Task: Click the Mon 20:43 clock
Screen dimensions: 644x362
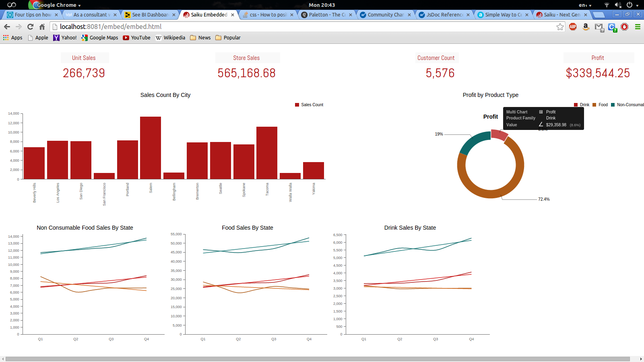Action: click(322, 5)
